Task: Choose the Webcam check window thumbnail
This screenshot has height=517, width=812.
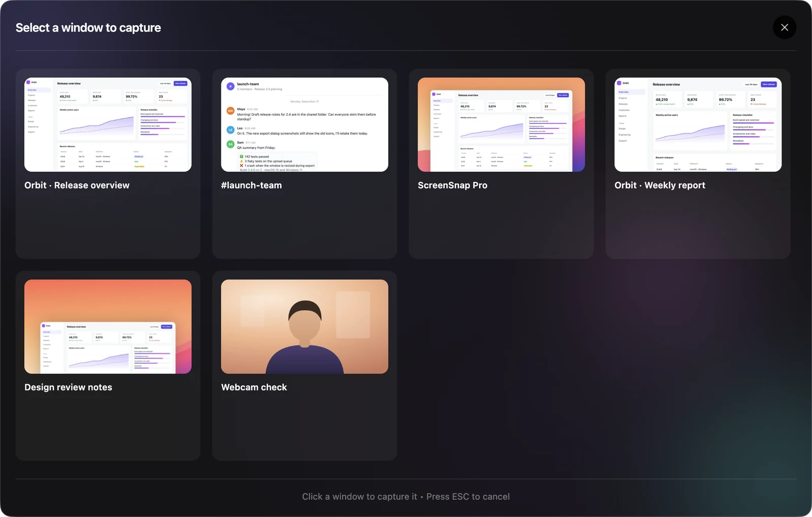Action: (x=304, y=327)
